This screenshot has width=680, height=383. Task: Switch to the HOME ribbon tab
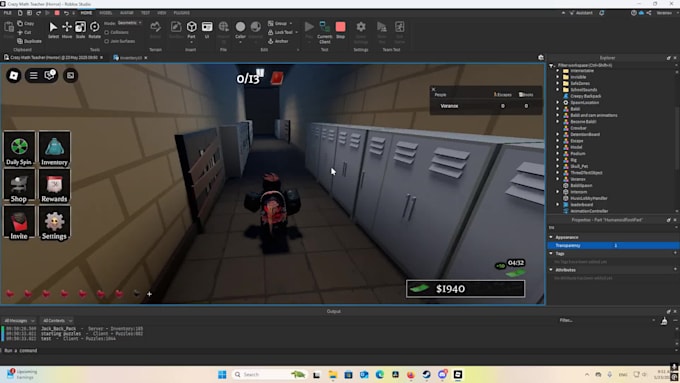[86, 13]
